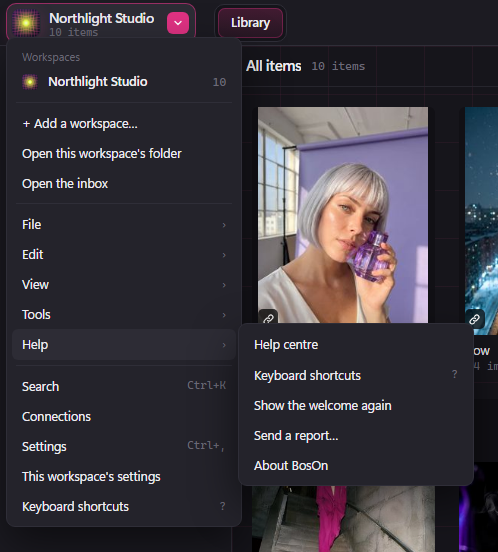Expand the View submenu
This screenshot has width=498, height=552.
coord(124,284)
